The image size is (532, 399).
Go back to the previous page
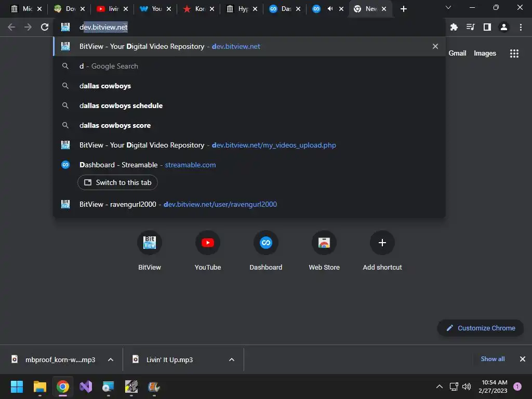point(11,27)
